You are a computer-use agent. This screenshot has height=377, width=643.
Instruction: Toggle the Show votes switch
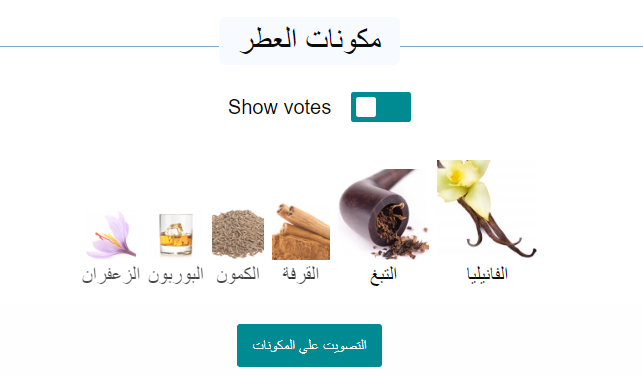coord(381,107)
